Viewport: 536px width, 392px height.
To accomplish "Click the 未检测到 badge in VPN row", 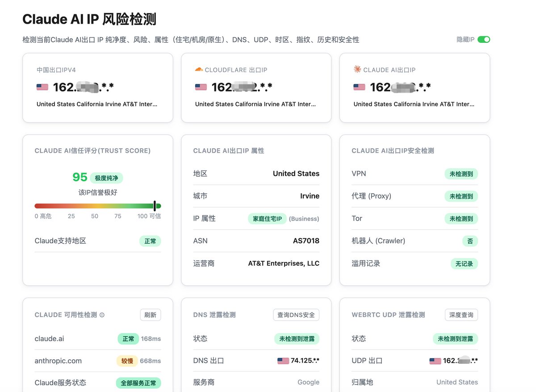I will [461, 174].
